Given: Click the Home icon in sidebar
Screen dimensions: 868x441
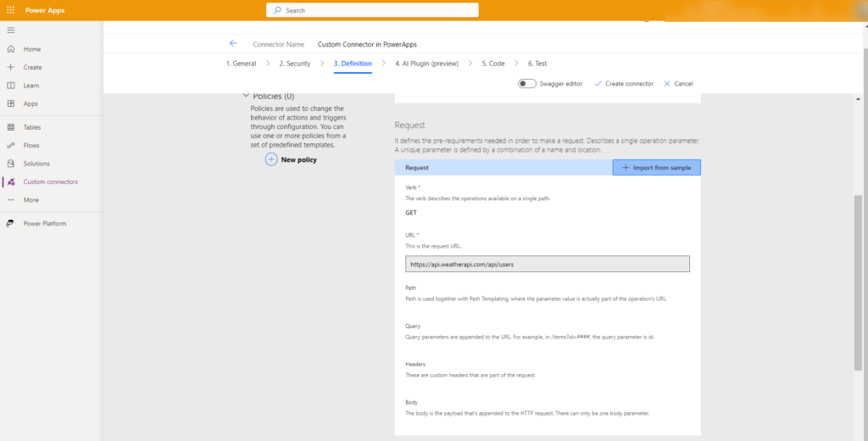Looking at the screenshot, I should click(11, 49).
